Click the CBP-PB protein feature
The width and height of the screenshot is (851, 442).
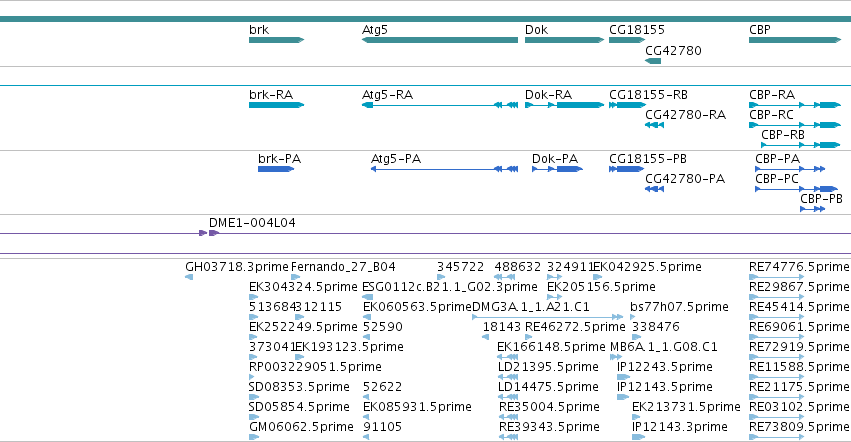[812, 209]
